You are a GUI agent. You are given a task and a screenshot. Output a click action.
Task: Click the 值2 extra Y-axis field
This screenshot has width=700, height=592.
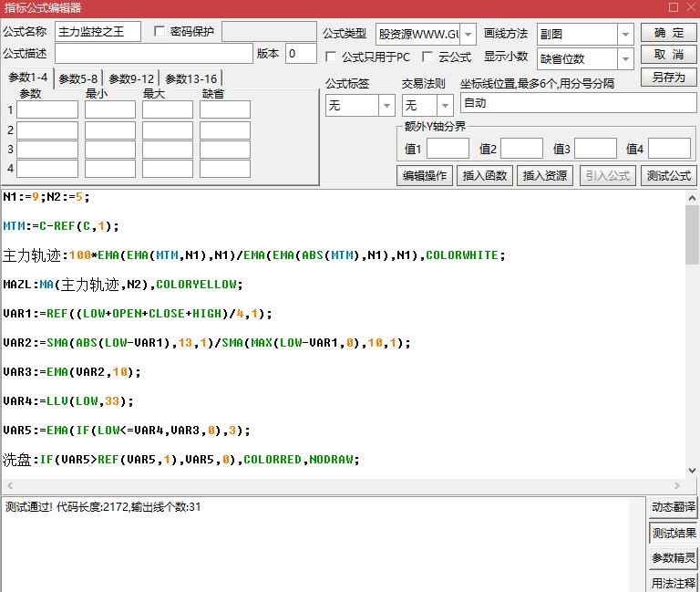(x=521, y=149)
